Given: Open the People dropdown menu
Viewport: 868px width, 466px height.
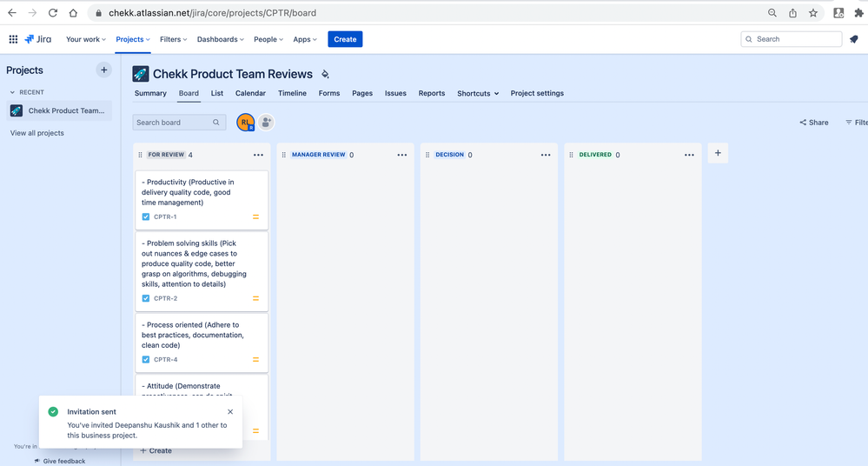Looking at the screenshot, I should coord(268,39).
